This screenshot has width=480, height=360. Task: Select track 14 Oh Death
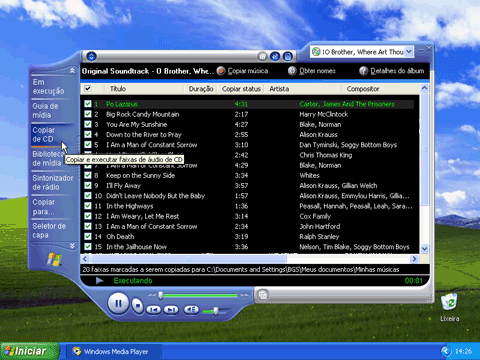tap(249, 237)
